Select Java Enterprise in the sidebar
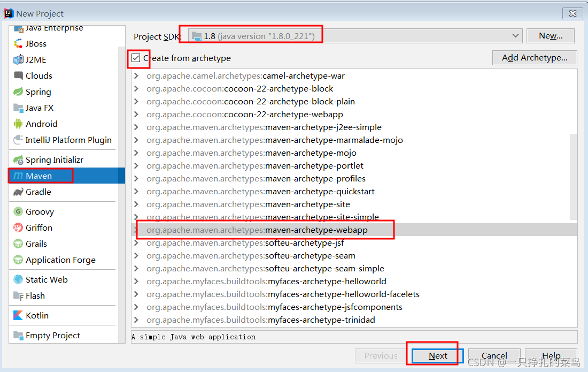 pos(19,27)
